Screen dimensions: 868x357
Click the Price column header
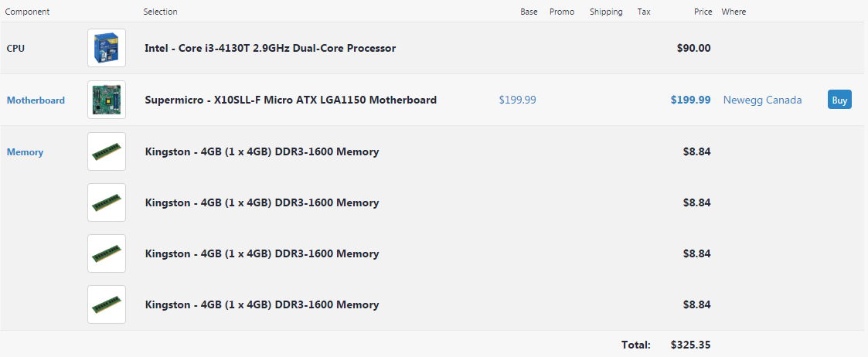pos(703,12)
